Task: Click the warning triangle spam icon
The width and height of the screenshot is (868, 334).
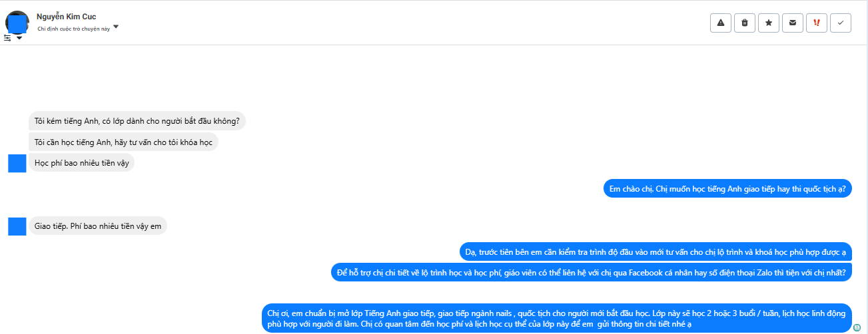Action: coord(721,23)
